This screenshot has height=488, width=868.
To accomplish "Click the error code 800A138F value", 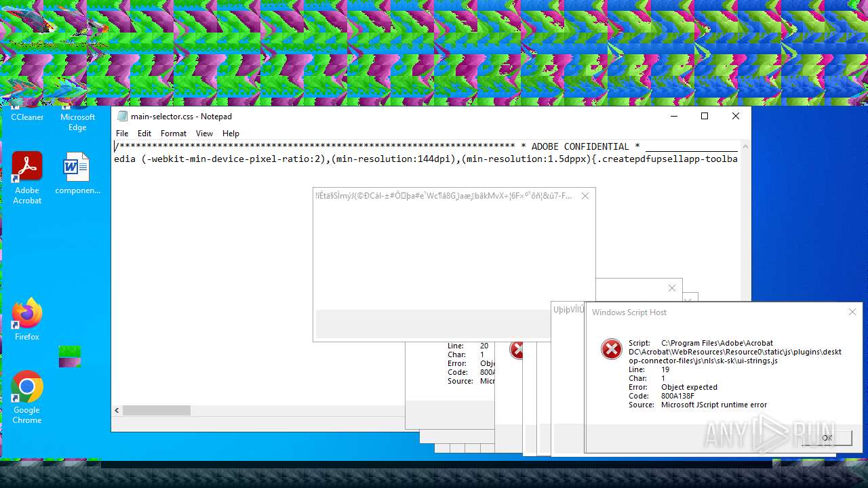I will (677, 396).
